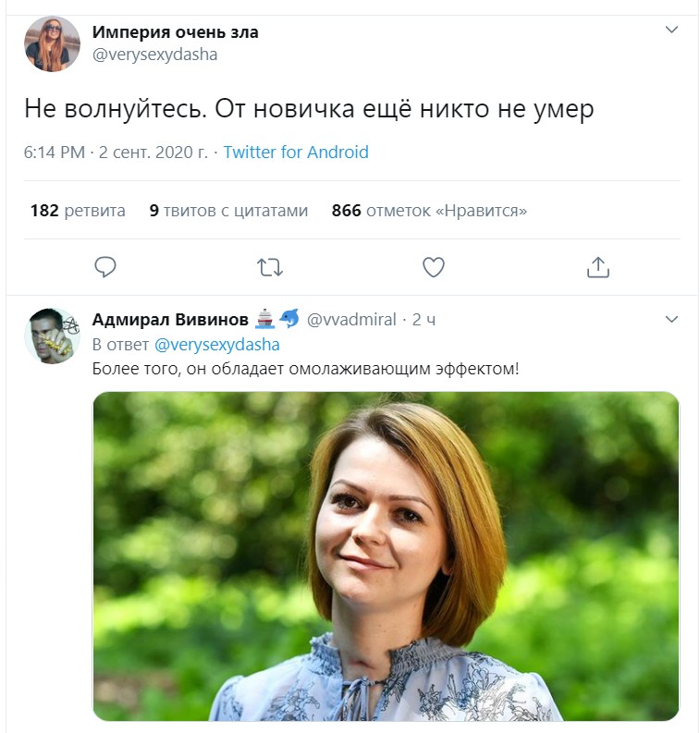Expand the reply tweet options chevron

click(x=672, y=319)
